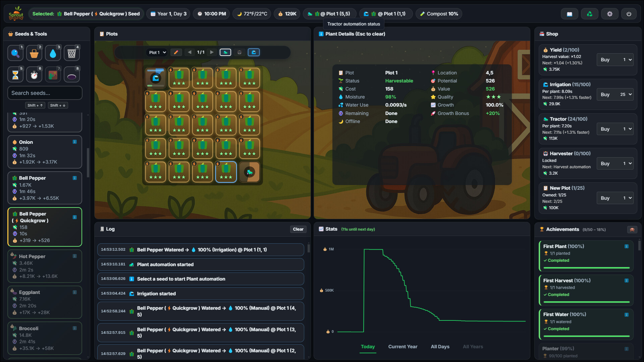
Task: Focus the Search seeds input field
Action: [x=45, y=93]
